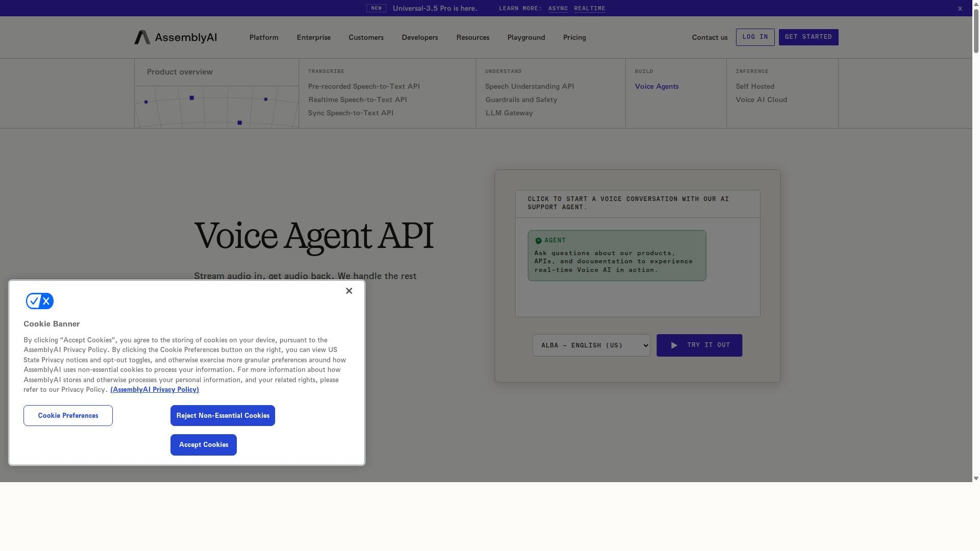The width and height of the screenshot is (980, 551).
Task: Open LLM Gateway
Action: pos(509,113)
